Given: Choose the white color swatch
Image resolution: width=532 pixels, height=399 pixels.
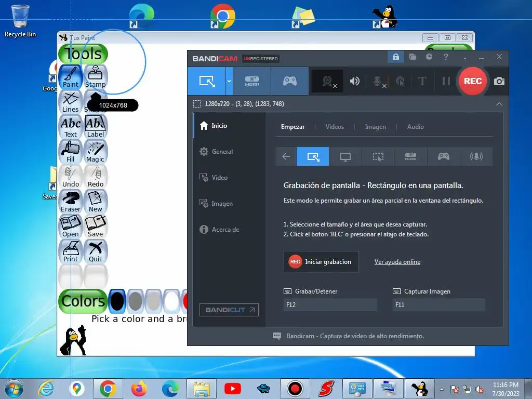Looking at the screenshot, I should tap(171, 301).
